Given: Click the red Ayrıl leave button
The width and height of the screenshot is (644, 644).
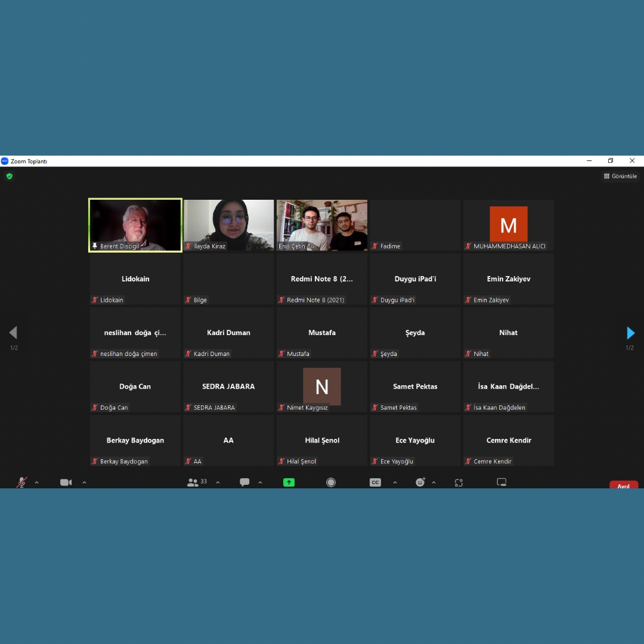Looking at the screenshot, I should tap(623, 485).
